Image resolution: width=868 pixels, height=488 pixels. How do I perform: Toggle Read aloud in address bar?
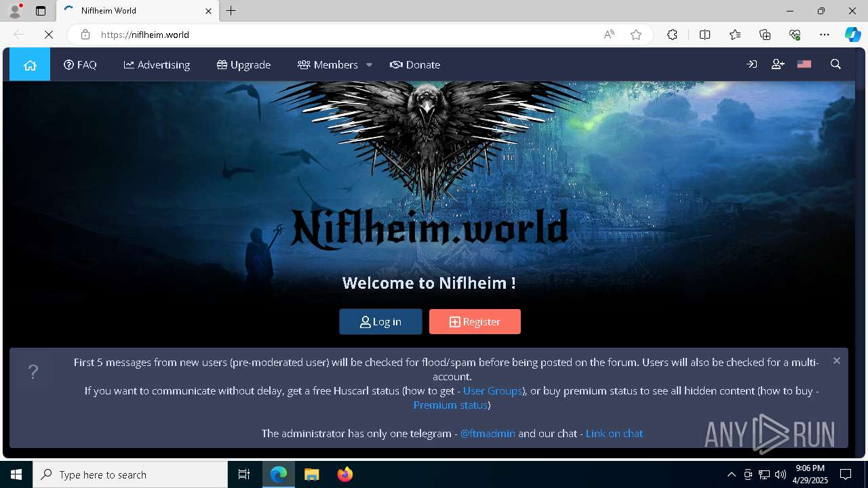(609, 35)
